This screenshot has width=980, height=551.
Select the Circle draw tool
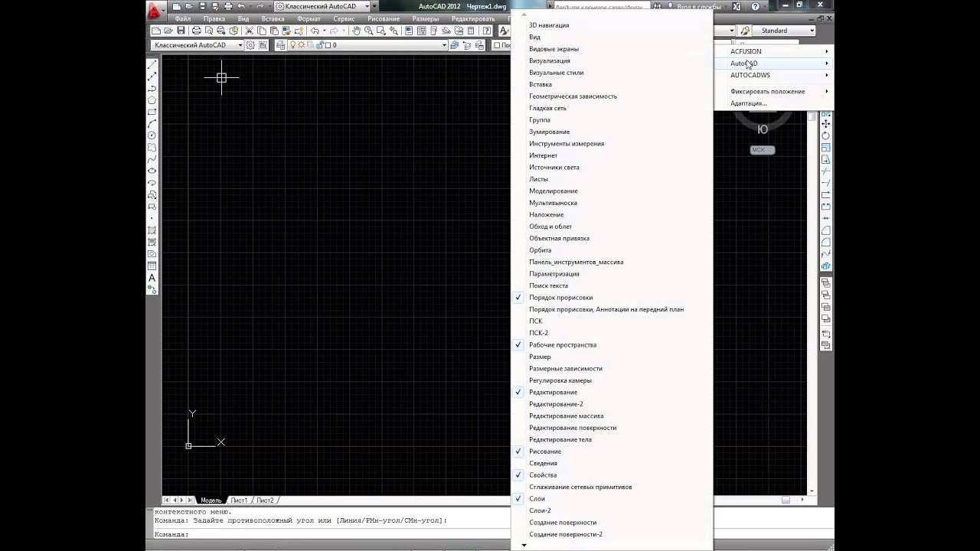pyautogui.click(x=152, y=135)
